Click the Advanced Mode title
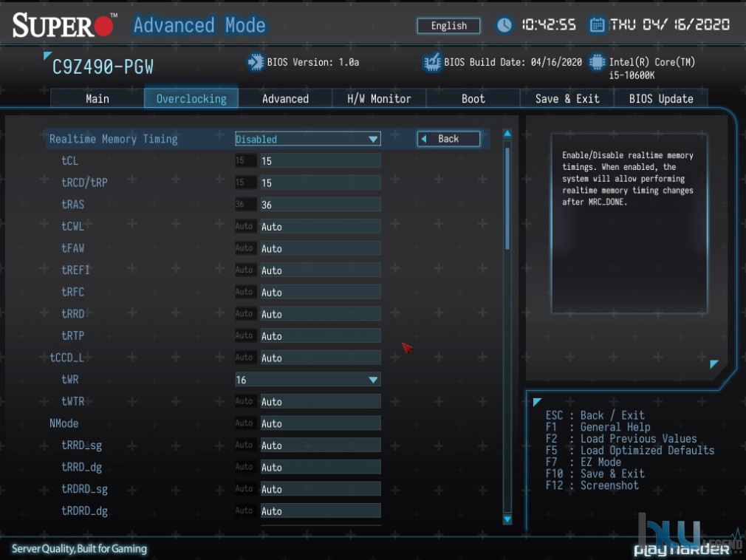This screenshot has height=560, width=746. 199,24
